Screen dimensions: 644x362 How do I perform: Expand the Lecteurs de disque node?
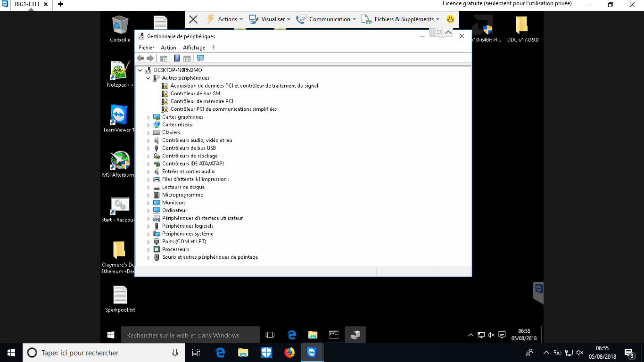point(148,188)
